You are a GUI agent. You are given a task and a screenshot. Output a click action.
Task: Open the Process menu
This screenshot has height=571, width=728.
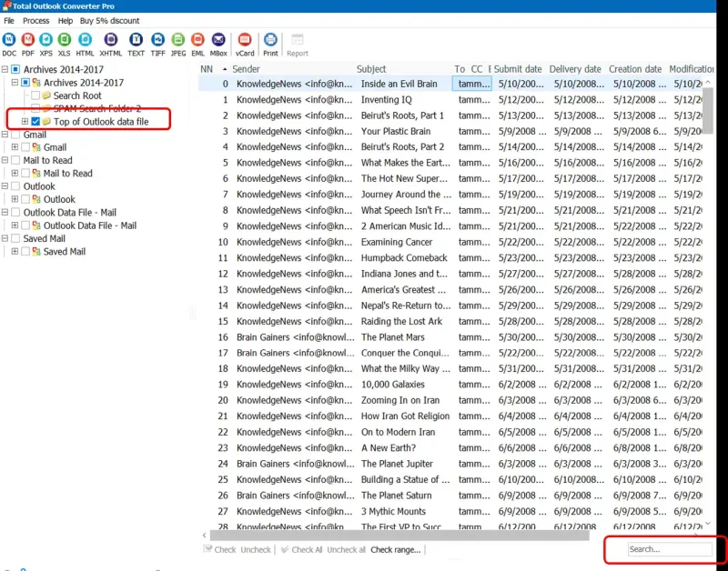35,20
